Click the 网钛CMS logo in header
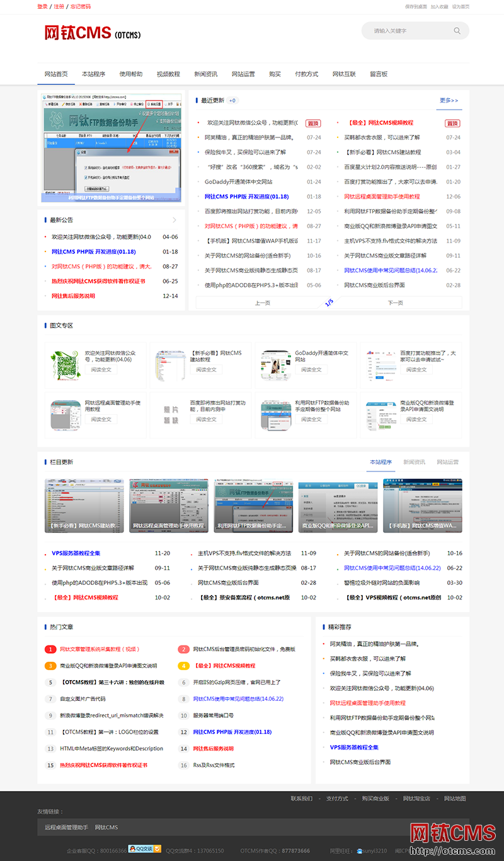Screen dimensions: 504x861 point(93,33)
